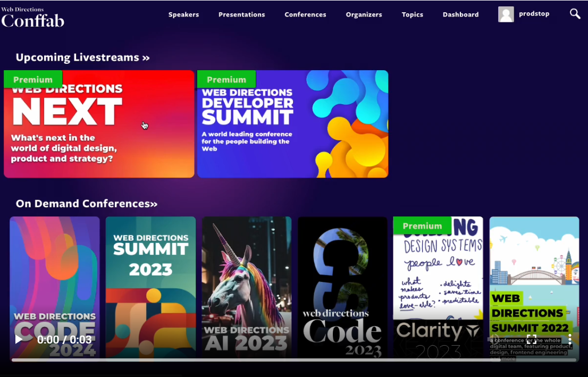The image size is (588, 377).
Task: Click the Premium badge on the Clarity poster
Action: click(x=422, y=225)
